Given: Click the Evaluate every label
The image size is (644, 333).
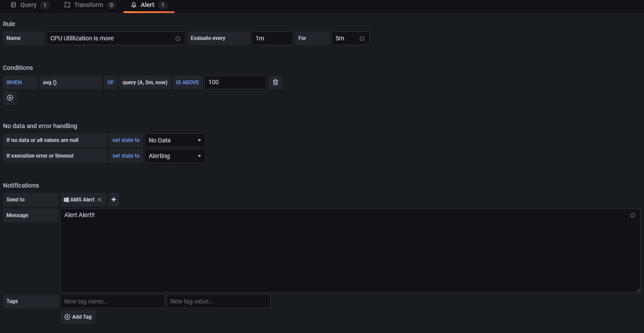Looking at the screenshot, I should [x=219, y=38].
